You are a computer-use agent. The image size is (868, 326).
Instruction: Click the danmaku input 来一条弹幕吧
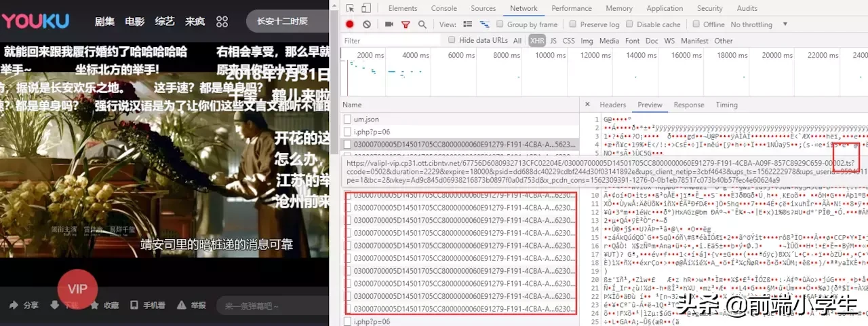[271, 306]
